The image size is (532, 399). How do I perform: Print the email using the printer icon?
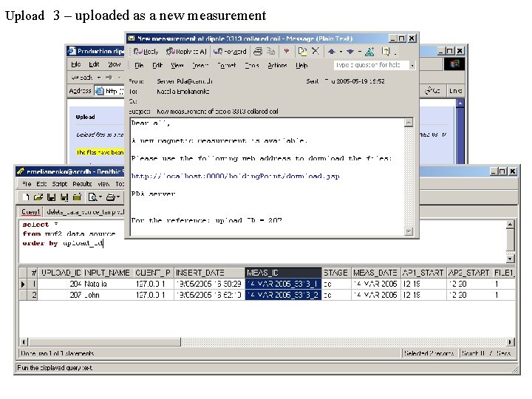[258, 52]
